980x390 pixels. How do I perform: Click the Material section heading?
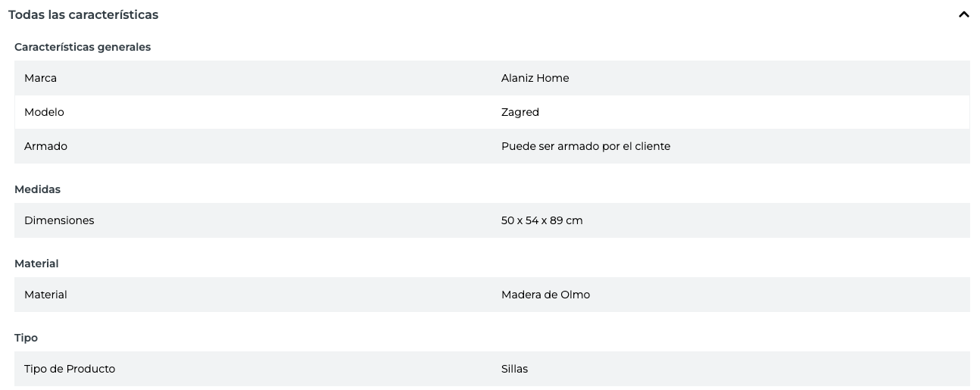point(36,264)
